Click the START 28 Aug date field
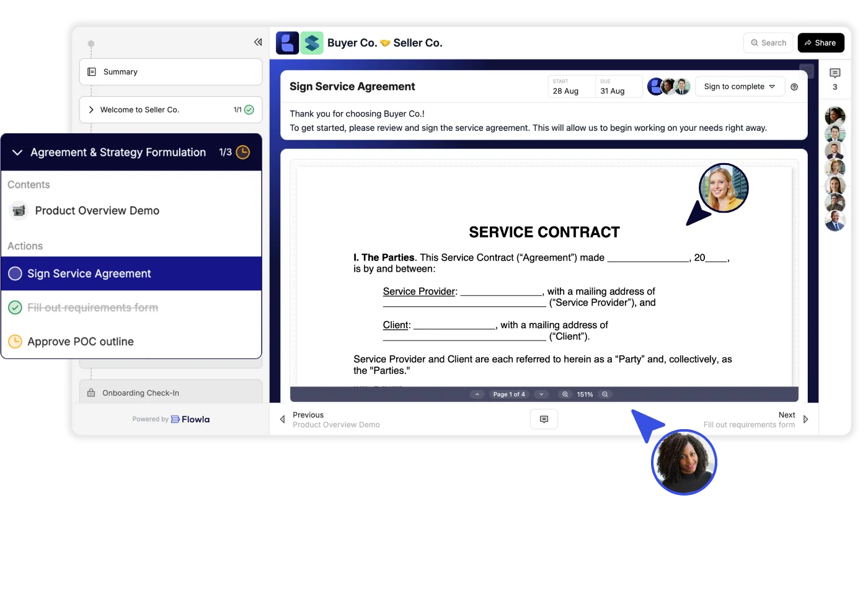The image size is (868, 614). pyautogui.click(x=572, y=87)
